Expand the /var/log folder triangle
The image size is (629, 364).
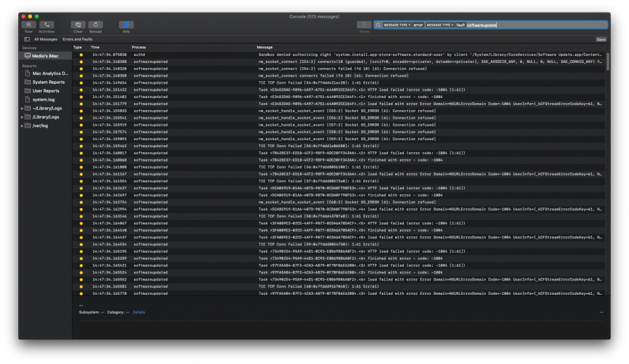coord(22,126)
